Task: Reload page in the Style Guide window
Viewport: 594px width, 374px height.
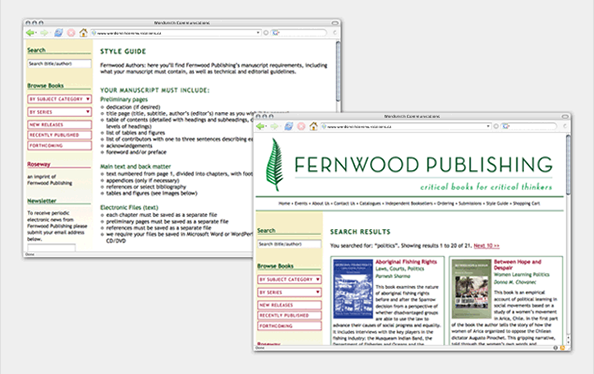Action: (x=58, y=33)
